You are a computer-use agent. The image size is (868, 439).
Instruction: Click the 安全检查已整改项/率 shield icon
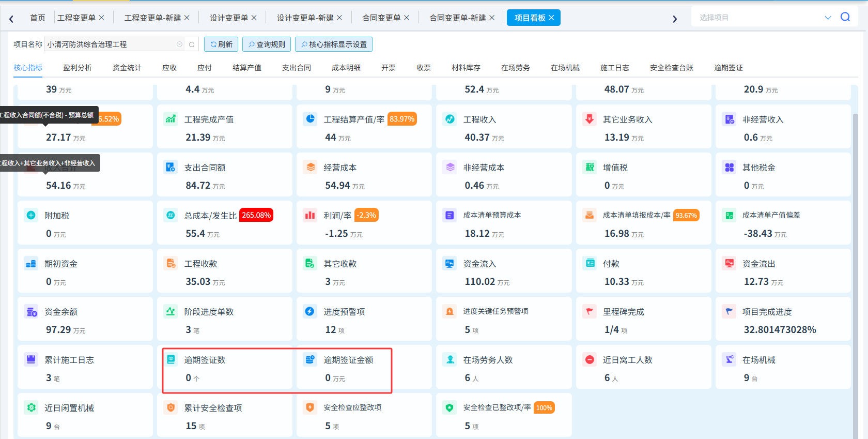(x=450, y=407)
